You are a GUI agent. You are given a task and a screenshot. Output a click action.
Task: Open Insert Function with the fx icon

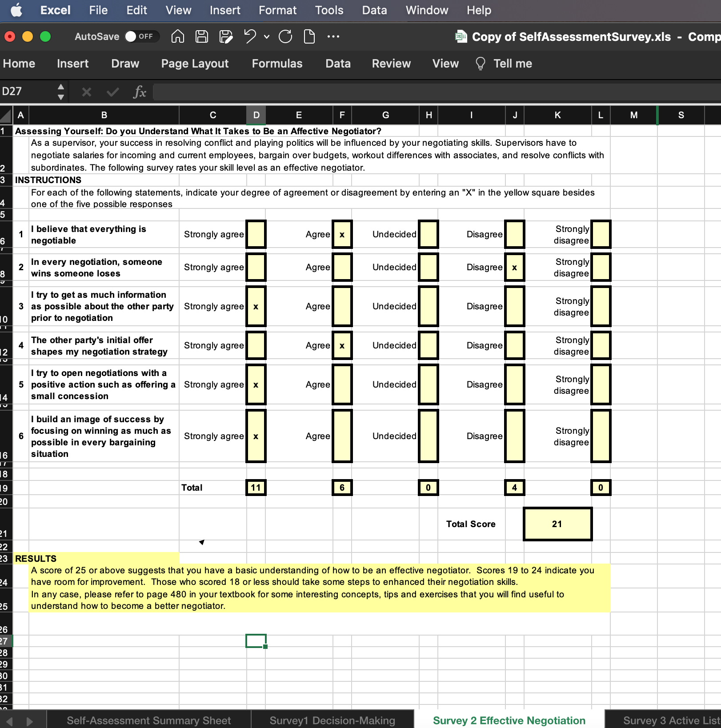click(140, 92)
